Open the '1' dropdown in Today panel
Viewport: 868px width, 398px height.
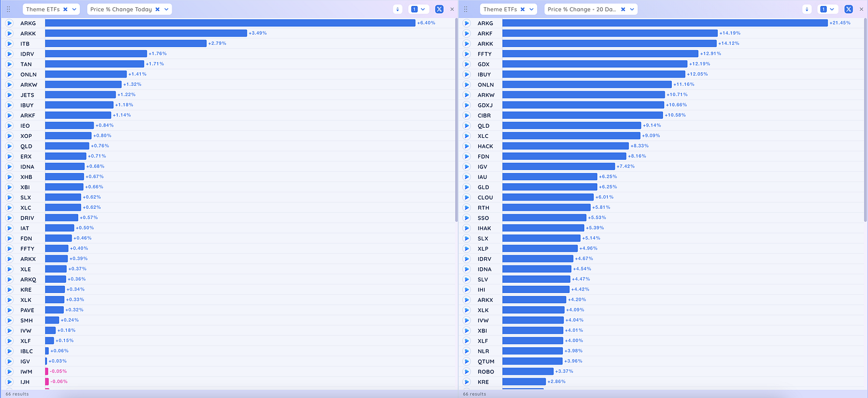(x=418, y=9)
